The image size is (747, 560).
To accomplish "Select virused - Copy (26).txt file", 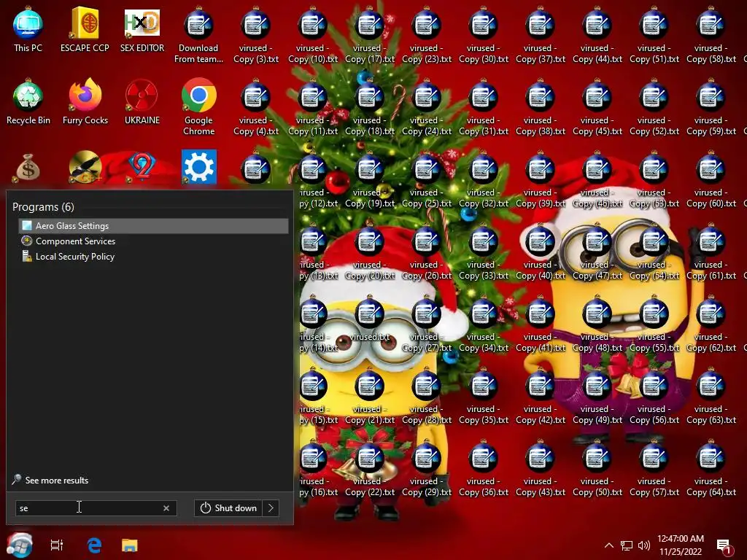I will [426, 252].
